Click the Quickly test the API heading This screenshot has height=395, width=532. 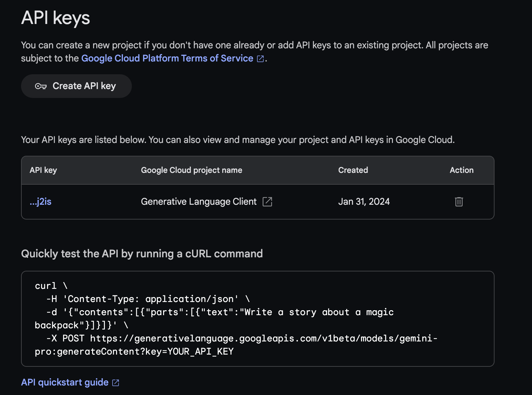click(142, 254)
